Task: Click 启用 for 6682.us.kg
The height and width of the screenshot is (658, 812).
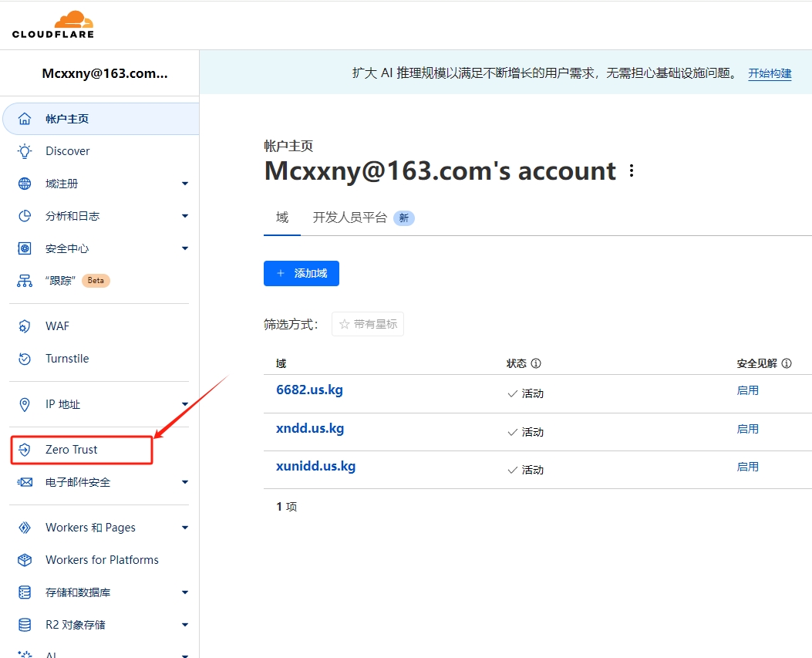Action: 748,390
